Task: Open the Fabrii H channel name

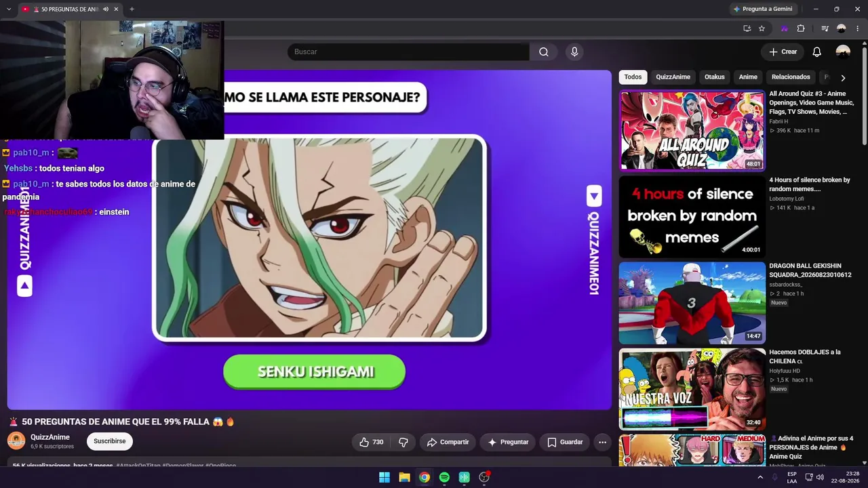Action: point(778,121)
